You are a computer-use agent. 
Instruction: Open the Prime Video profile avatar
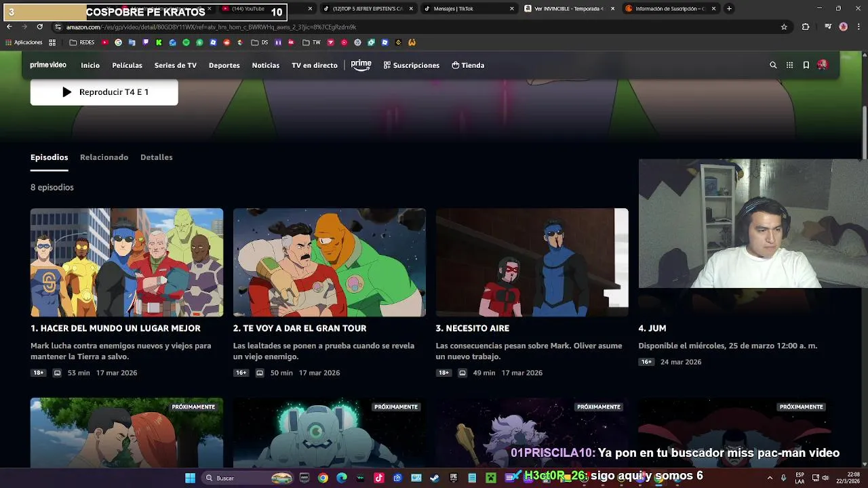click(x=823, y=65)
